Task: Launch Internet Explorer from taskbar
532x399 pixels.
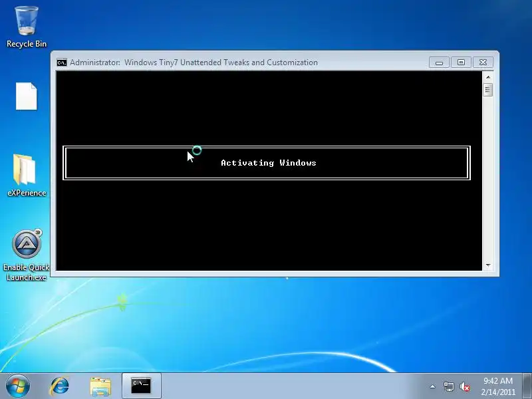Action: click(x=60, y=386)
